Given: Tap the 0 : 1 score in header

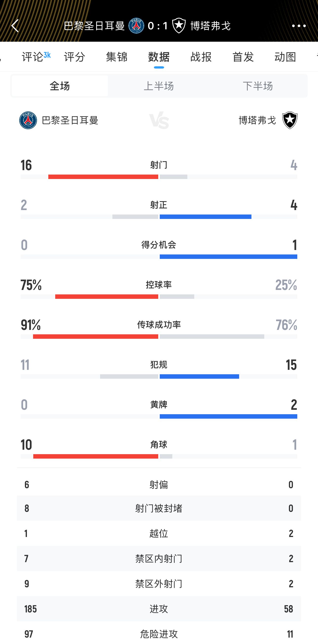Looking at the screenshot, I should [x=158, y=26].
